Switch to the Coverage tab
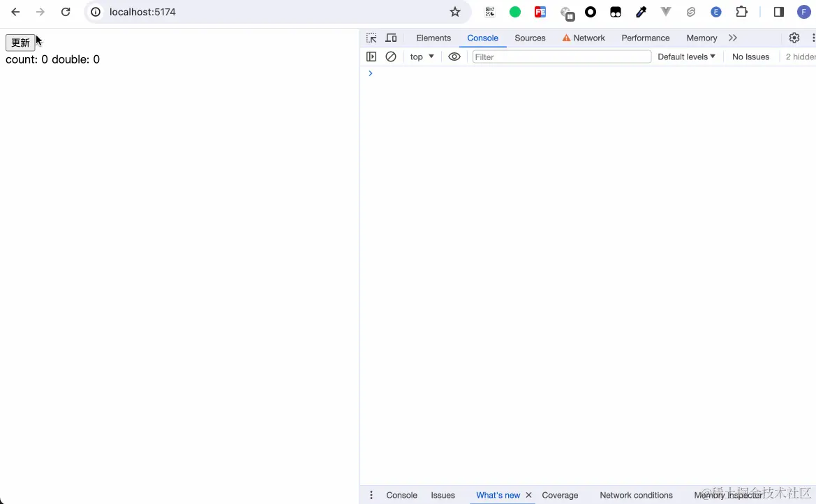 (x=560, y=495)
